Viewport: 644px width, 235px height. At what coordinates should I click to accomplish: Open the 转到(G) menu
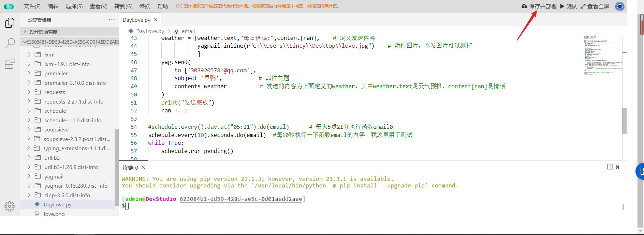(123, 6)
